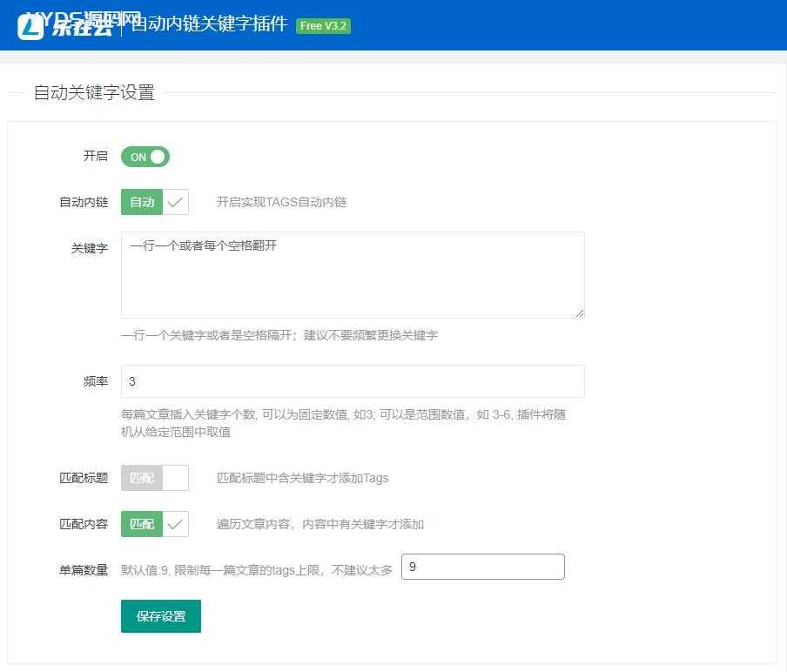Click the 乐在云 logo icon in header
The height and width of the screenshot is (672, 787).
[31, 27]
